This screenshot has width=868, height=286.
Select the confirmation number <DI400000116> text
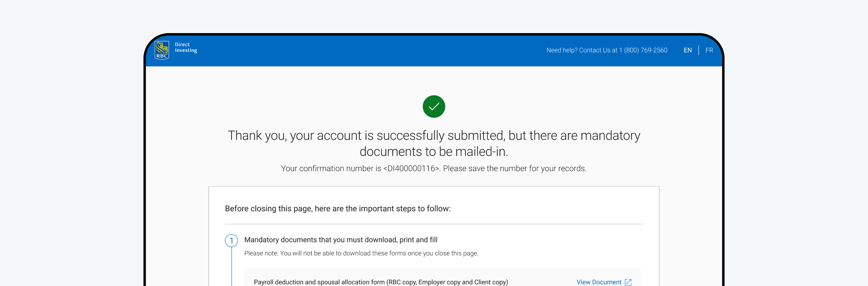pyautogui.click(x=411, y=168)
